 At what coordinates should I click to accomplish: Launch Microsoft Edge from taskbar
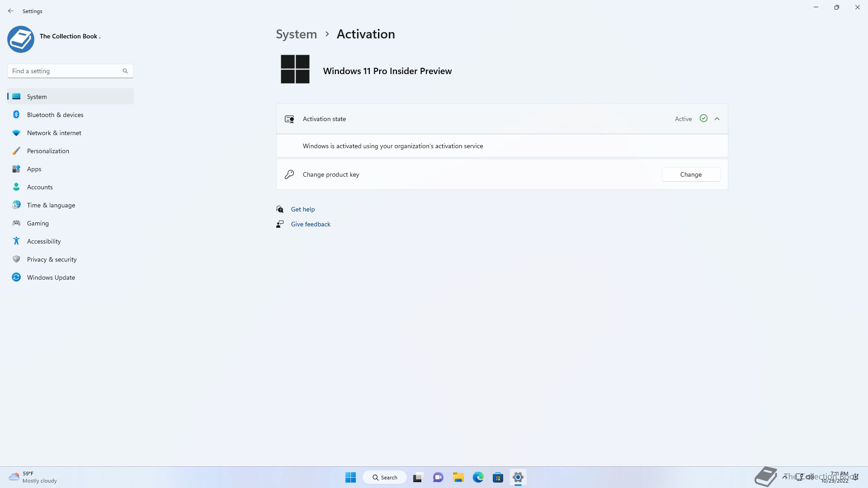pyautogui.click(x=478, y=477)
